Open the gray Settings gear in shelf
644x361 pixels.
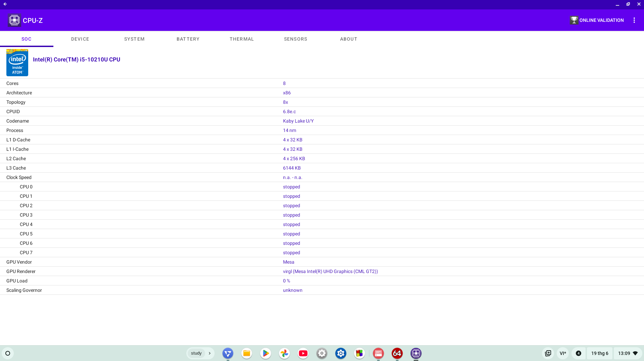(322, 353)
